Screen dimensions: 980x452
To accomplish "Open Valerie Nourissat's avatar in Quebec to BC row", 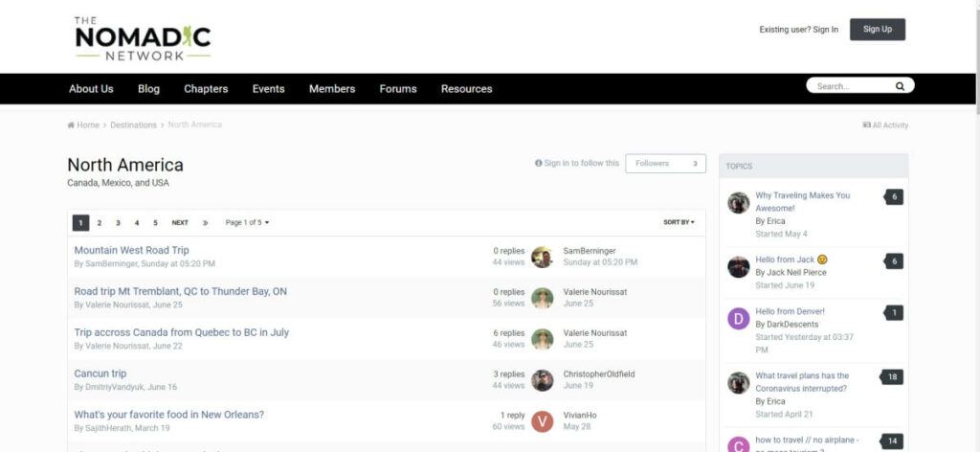I will coord(542,339).
